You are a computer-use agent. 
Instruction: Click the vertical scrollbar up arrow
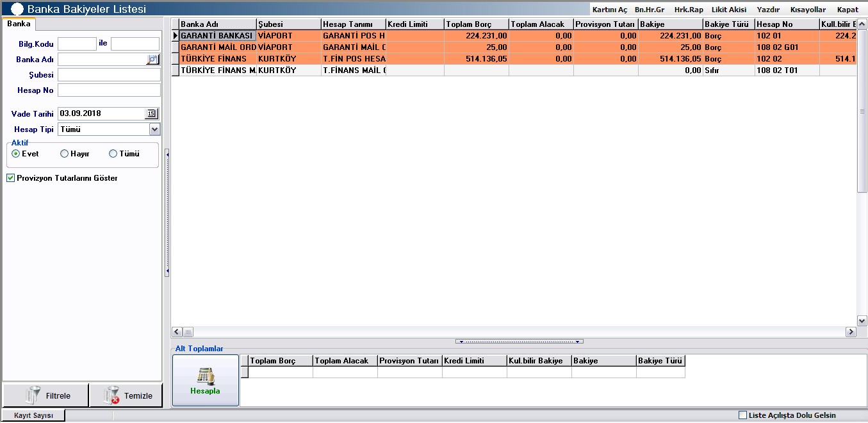pyautogui.click(x=862, y=24)
